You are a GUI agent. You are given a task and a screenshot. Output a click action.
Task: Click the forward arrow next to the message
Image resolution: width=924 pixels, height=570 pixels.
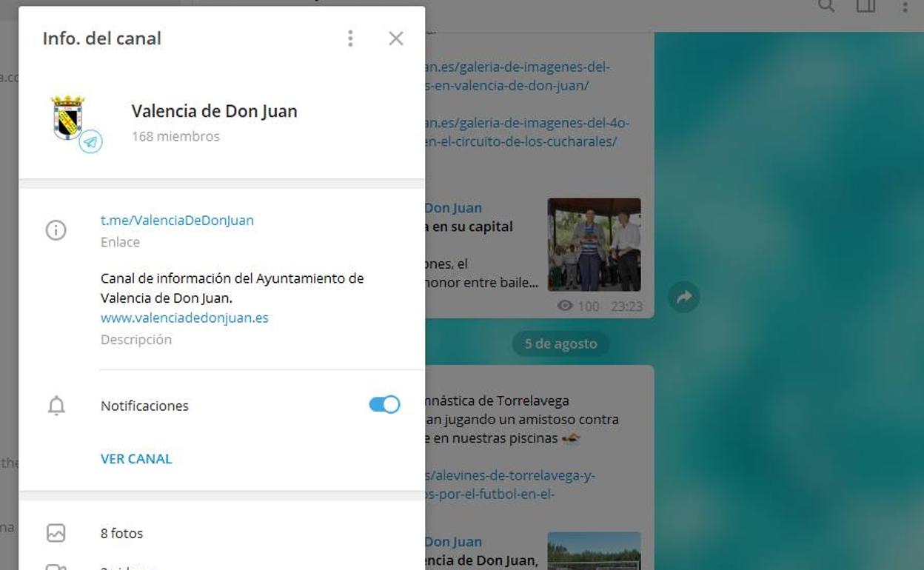(683, 298)
